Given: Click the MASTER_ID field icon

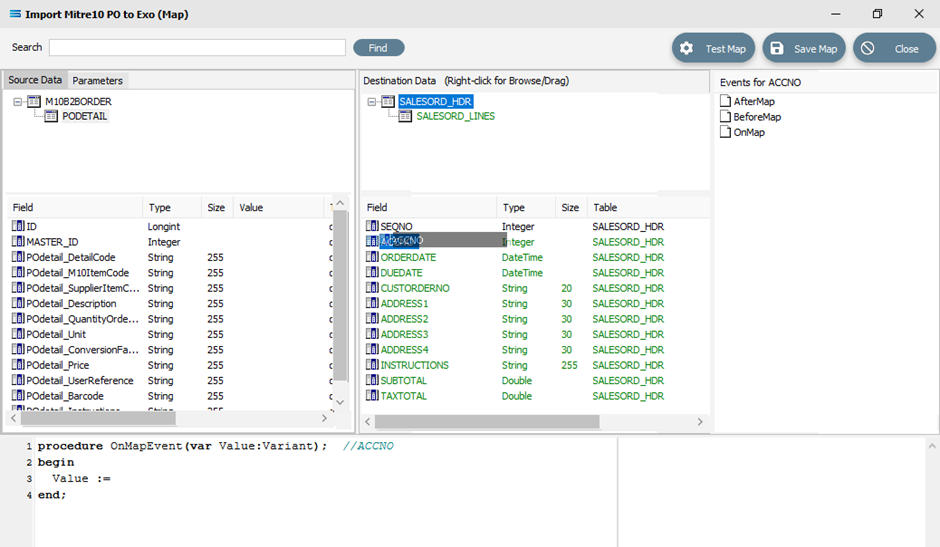Looking at the screenshot, I should (x=18, y=242).
